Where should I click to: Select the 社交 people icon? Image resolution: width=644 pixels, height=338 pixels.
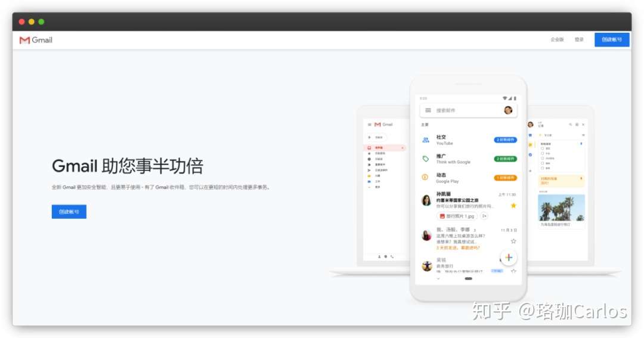(426, 140)
